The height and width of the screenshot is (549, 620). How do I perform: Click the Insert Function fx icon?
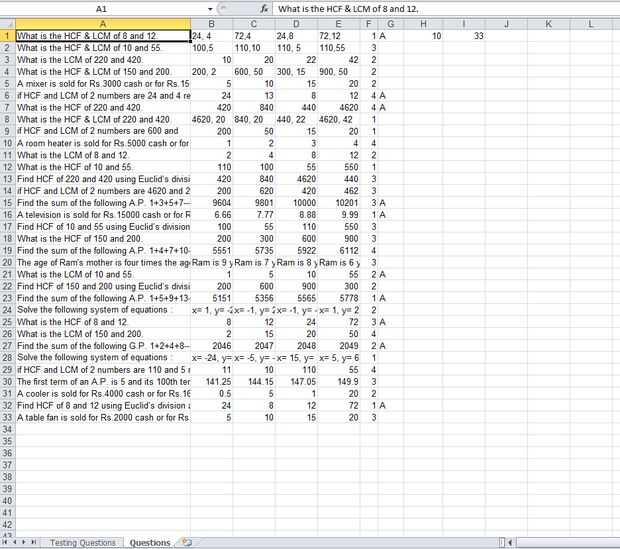coord(264,8)
